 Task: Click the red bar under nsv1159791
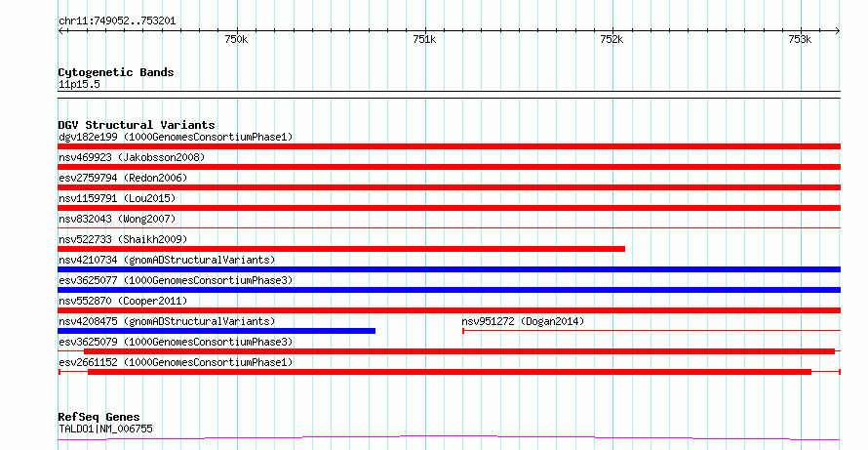coord(449,208)
